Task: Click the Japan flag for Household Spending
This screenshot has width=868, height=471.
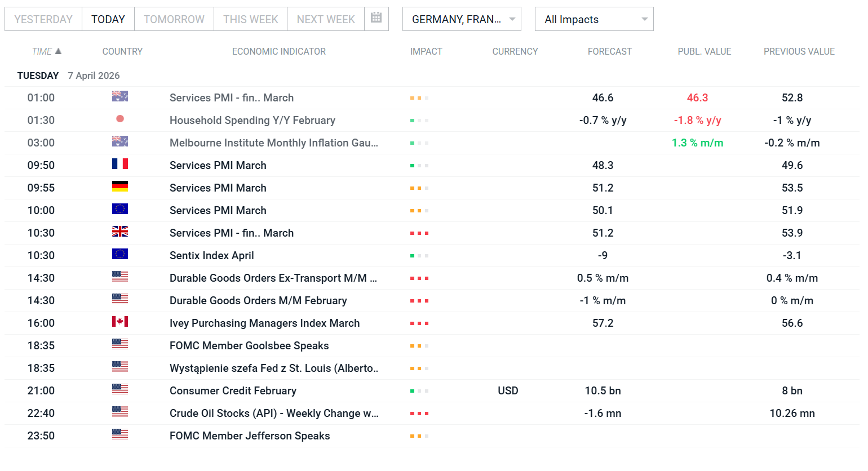Action: click(x=119, y=119)
